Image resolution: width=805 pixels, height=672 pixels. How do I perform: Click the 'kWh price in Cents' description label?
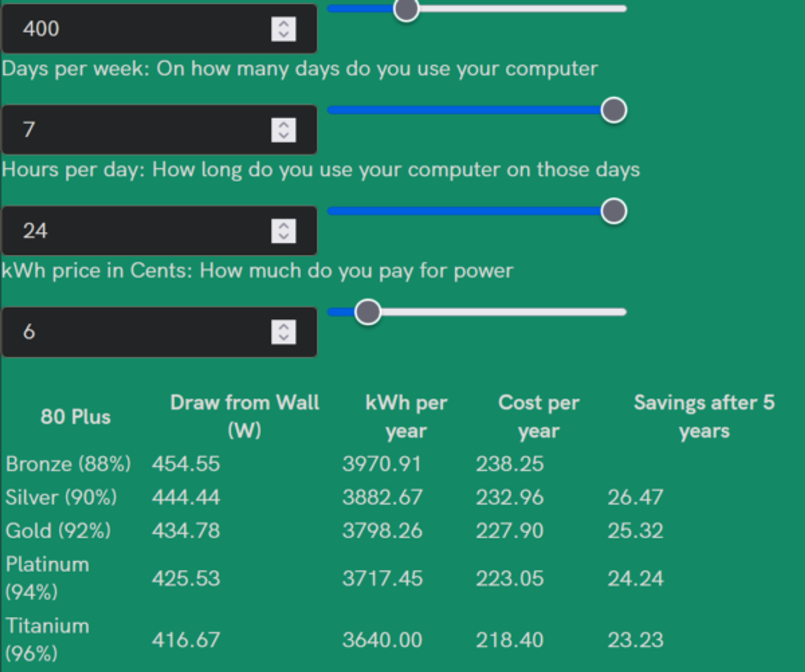257,271
